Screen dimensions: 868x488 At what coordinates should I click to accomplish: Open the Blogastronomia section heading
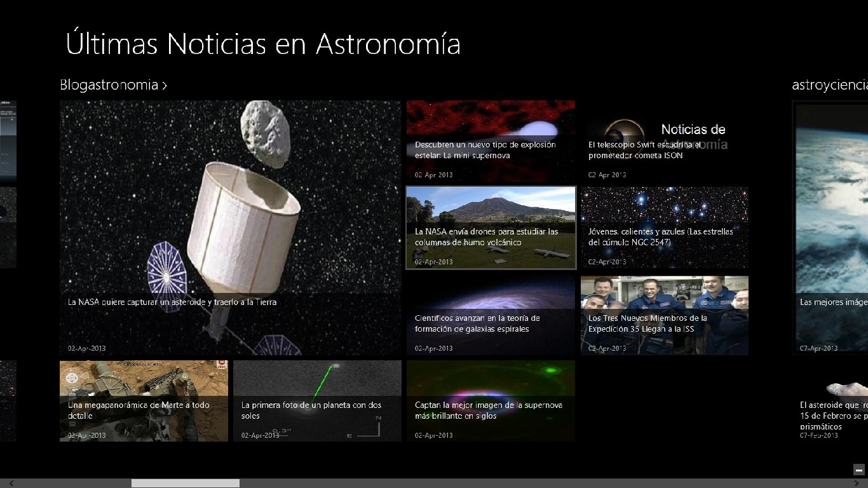(109, 85)
